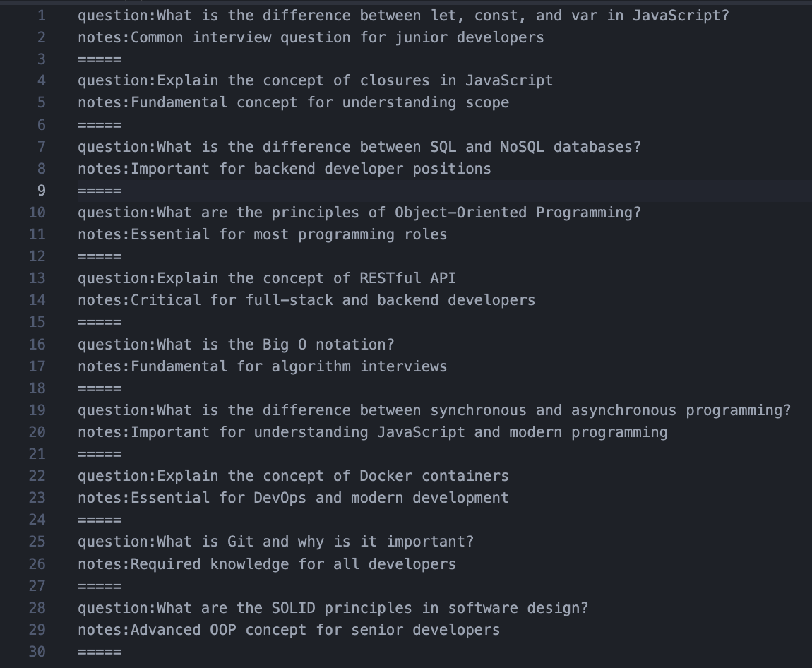The image size is (812, 668).
Task: Click the 'Big O notation' question line
Action: 236,344
